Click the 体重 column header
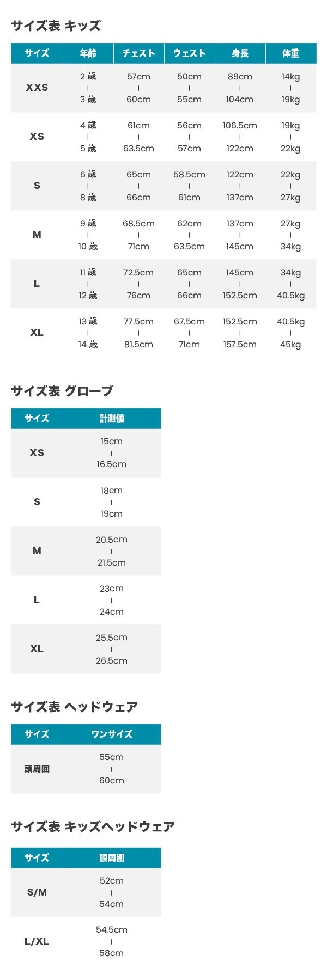Viewport: 327px width, 980px height. (x=290, y=53)
